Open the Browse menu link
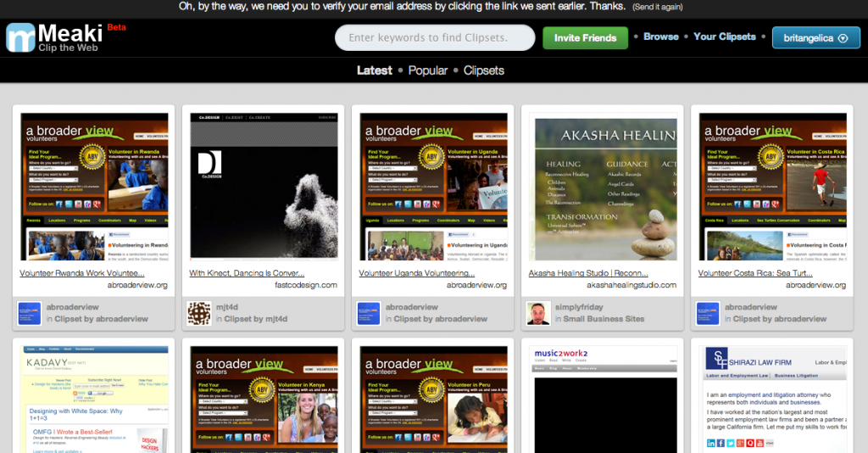The width and height of the screenshot is (868, 453). pyautogui.click(x=661, y=36)
